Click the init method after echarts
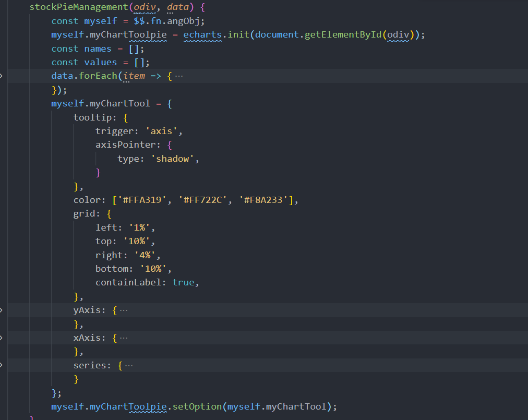Image resolution: width=528 pixels, height=420 pixels. 238,34
